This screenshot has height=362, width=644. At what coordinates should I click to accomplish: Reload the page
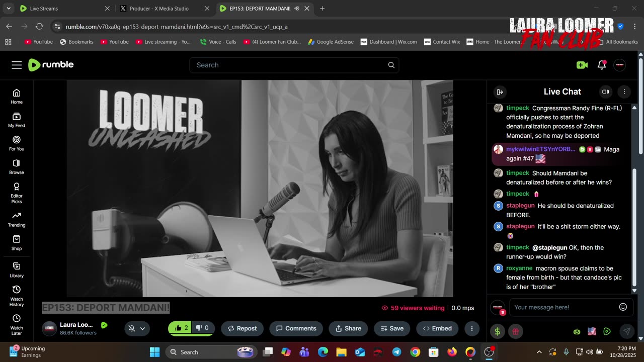pyautogui.click(x=39, y=27)
